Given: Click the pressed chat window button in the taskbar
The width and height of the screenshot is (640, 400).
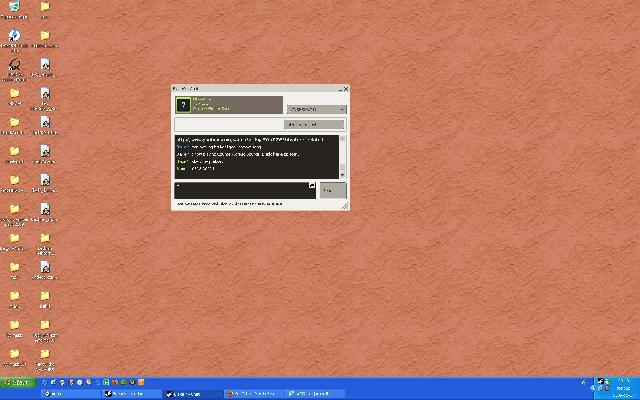Looking at the screenshot, I should tap(192, 394).
